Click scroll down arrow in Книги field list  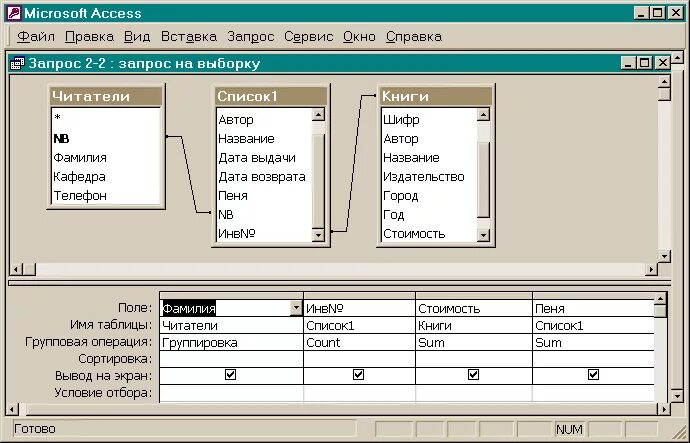483,234
